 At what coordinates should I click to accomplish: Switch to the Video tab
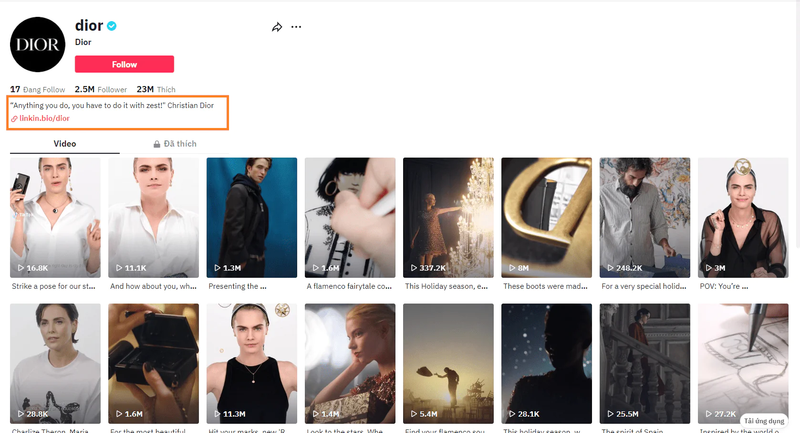tap(65, 144)
